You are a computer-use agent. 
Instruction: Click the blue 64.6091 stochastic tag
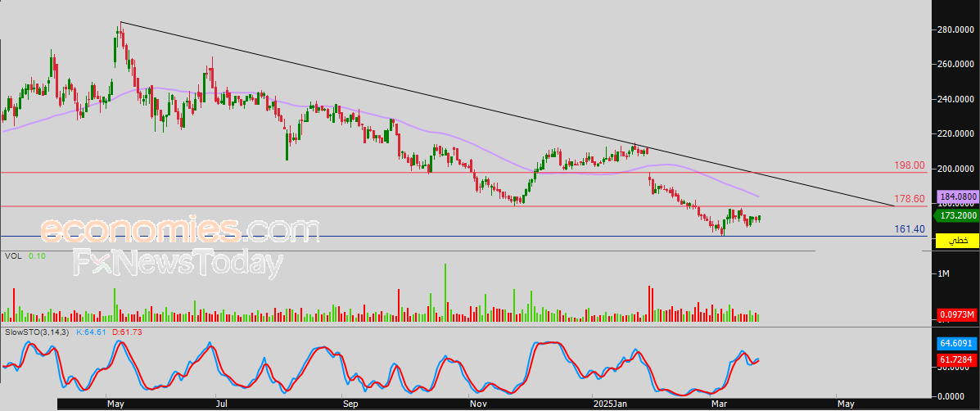pos(956,344)
